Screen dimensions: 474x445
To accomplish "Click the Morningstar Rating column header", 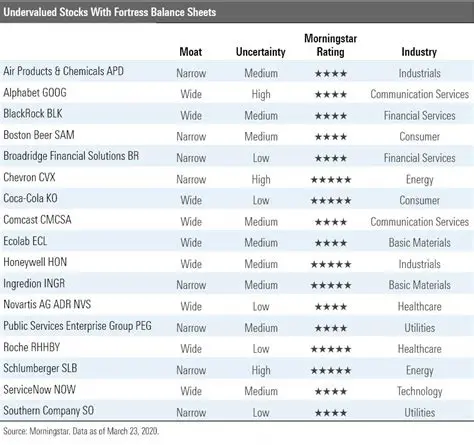I will pos(330,45).
